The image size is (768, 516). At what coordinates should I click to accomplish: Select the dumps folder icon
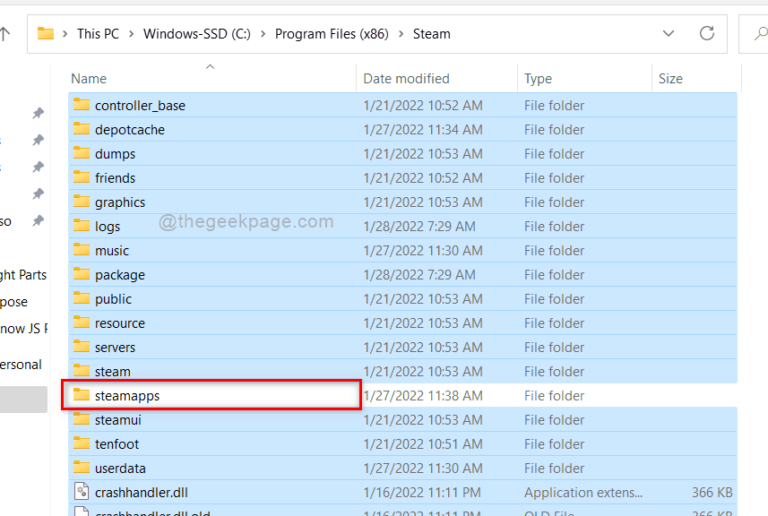pyautogui.click(x=81, y=153)
